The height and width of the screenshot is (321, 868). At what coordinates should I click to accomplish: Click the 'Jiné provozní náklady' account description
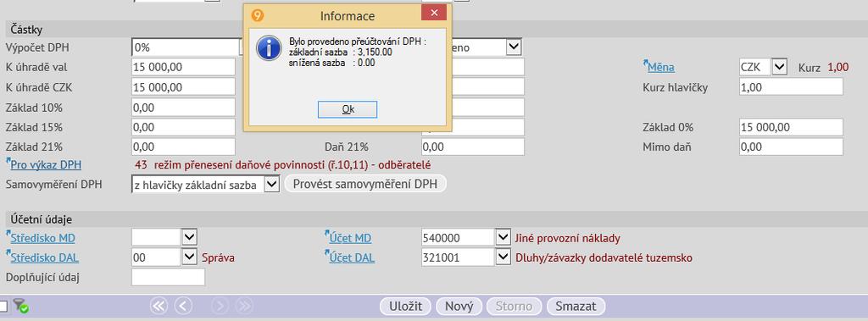click(x=567, y=239)
